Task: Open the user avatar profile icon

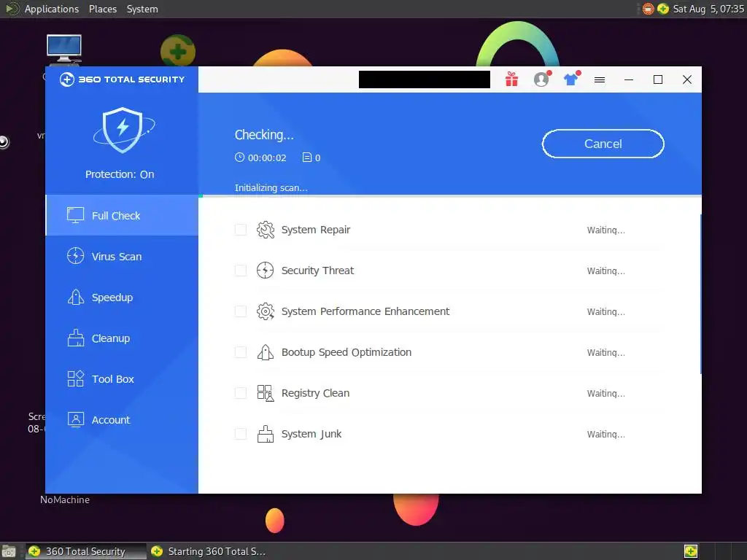Action: pos(541,79)
